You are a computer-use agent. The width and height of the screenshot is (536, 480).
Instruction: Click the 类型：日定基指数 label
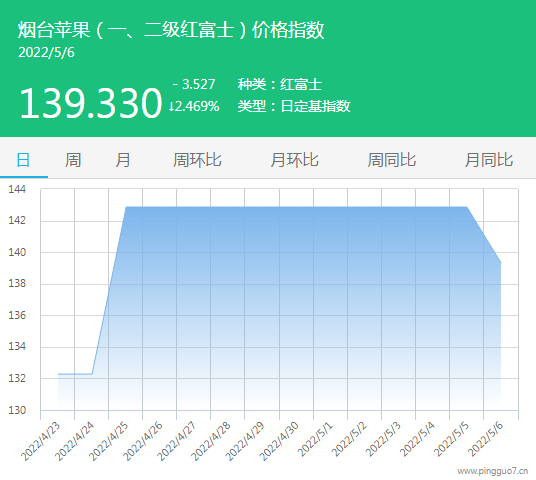pos(294,106)
